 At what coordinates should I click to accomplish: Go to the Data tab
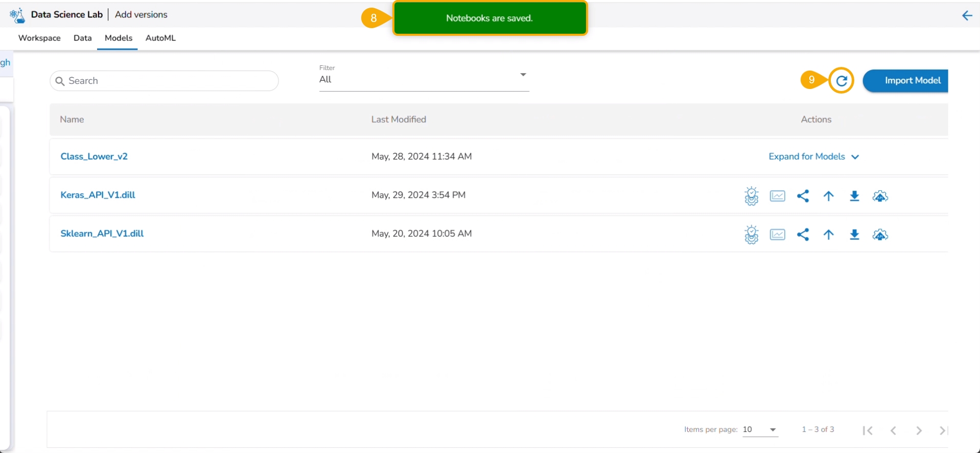(82, 38)
